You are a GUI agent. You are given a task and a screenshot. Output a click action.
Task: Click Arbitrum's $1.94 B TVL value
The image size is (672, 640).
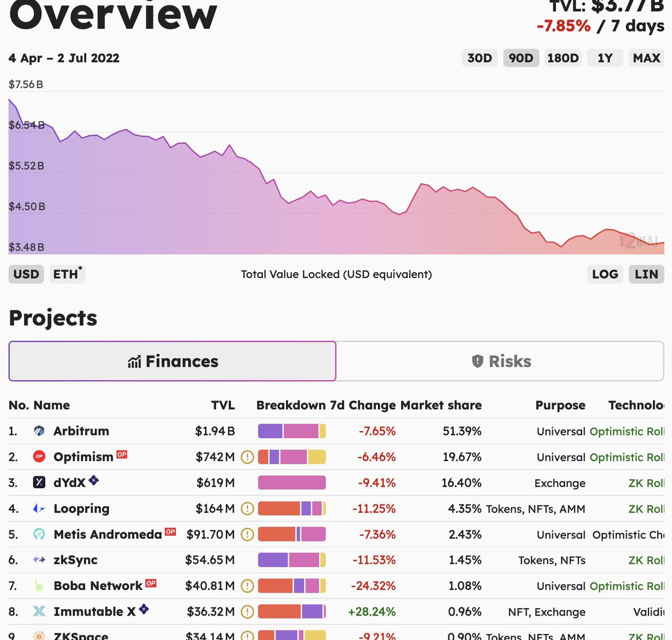215,431
